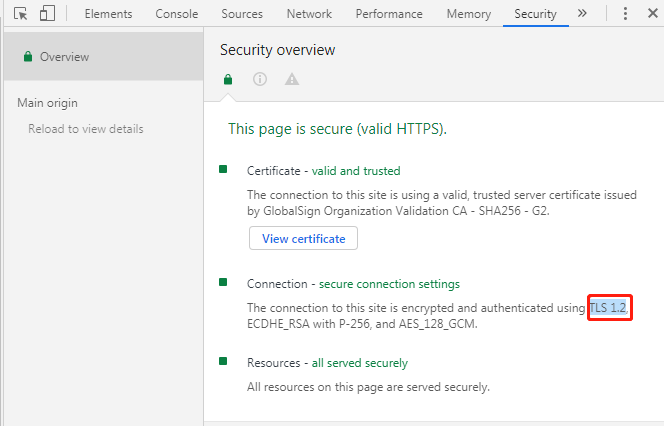Activate the inspect element picker icon
The image size is (664, 426).
(20, 14)
